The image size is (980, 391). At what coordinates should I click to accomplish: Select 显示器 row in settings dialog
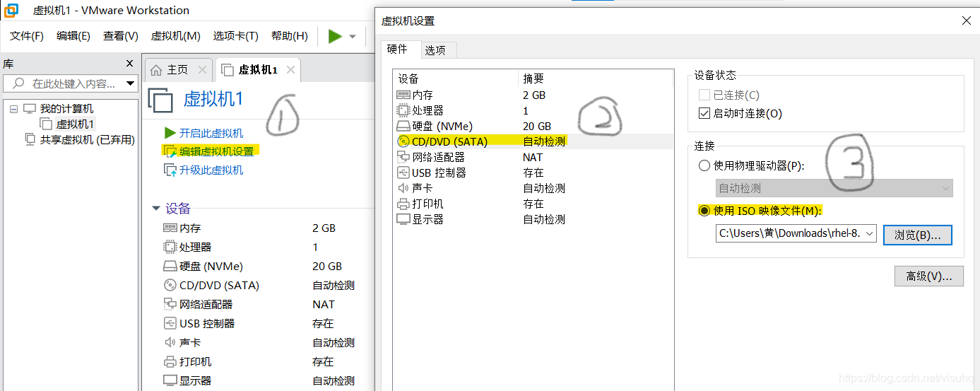(x=533, y=219)
